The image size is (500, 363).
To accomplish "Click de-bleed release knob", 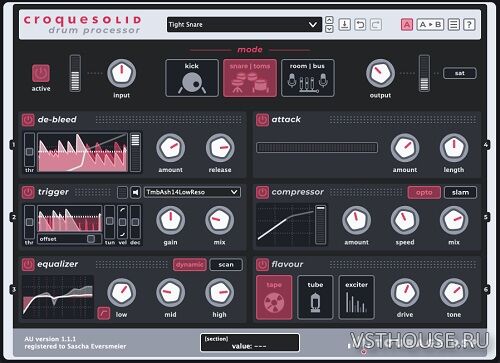I will pos(220,148).
